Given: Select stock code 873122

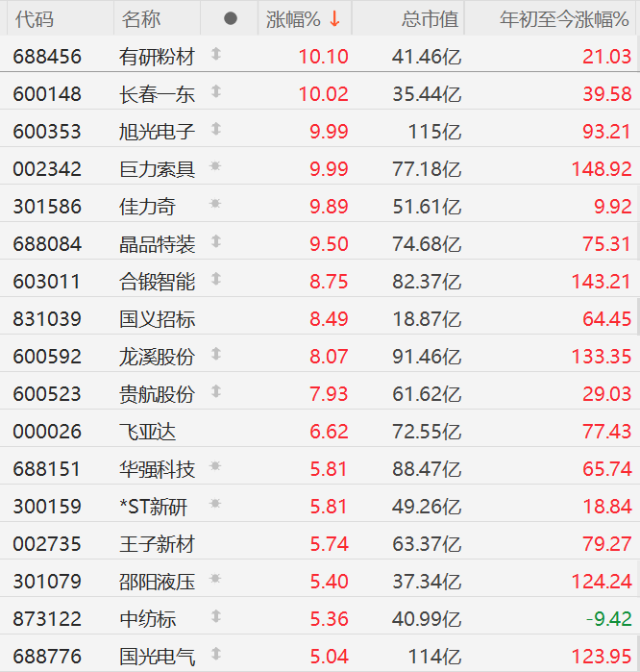Looking at the screenshot, I should pos(47,619).
